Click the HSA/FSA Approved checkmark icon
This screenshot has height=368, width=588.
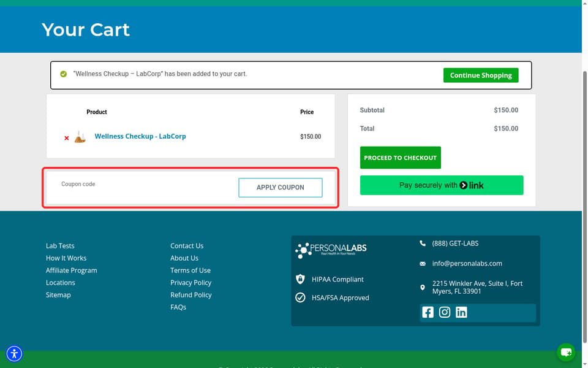click(300, 297)
